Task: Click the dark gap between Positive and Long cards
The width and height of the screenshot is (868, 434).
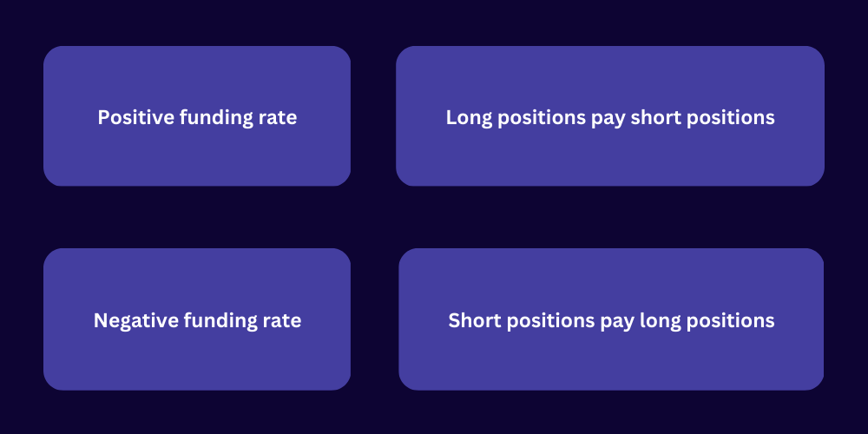Action: tap(373, 116)
